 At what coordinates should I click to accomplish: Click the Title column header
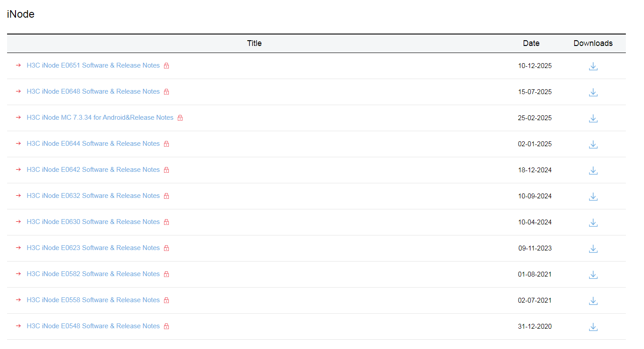pyautogui.click(x=254, y=43)
